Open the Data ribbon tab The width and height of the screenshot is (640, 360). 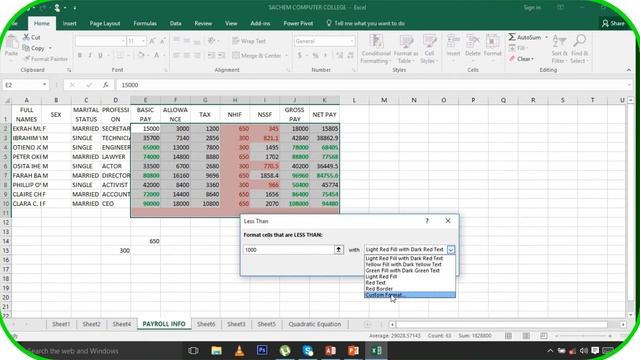[176, 23]
